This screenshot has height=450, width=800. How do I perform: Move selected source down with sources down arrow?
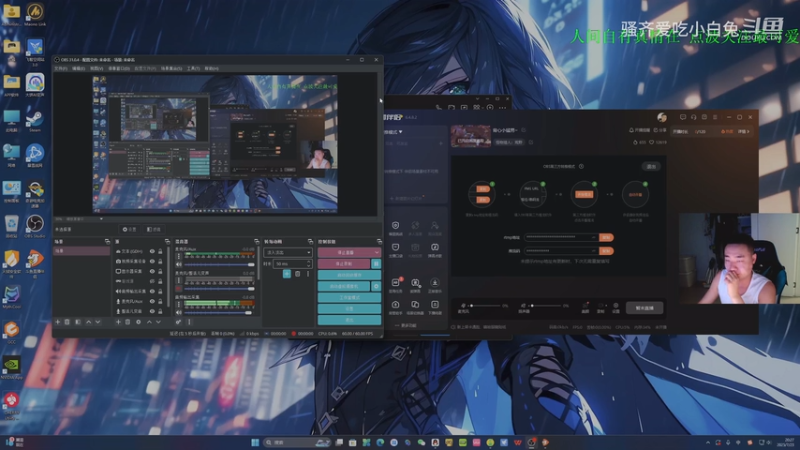(x=159, y=322)
